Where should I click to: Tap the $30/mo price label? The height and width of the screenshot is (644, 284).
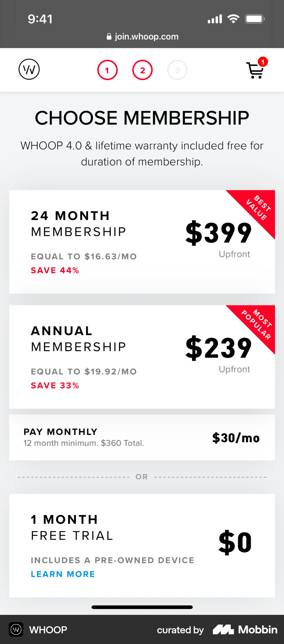(236, 438)
